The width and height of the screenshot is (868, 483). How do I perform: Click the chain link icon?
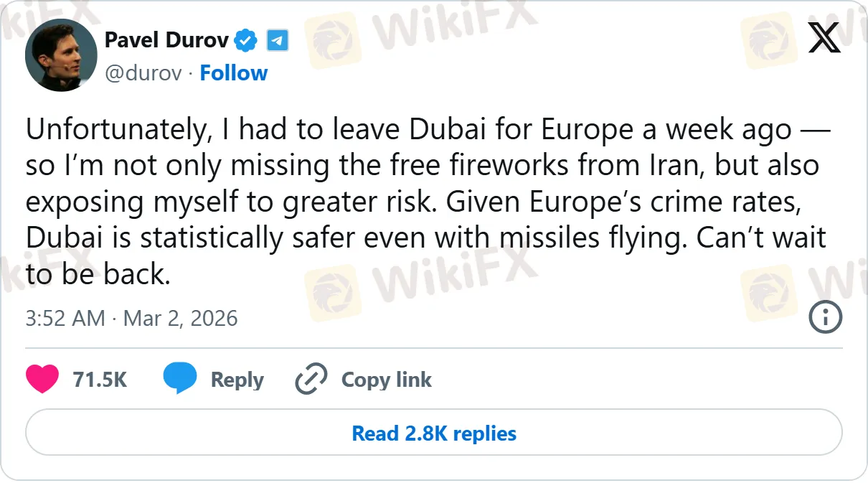(311, 379)
